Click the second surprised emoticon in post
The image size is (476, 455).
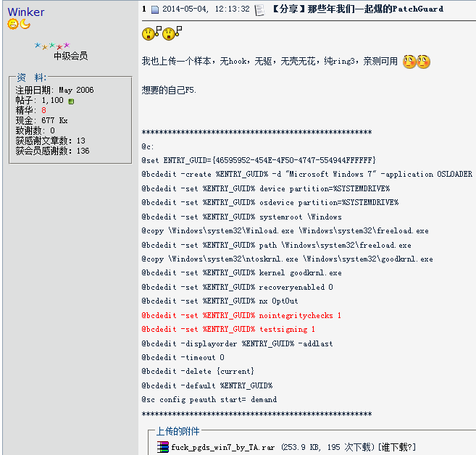172,33
